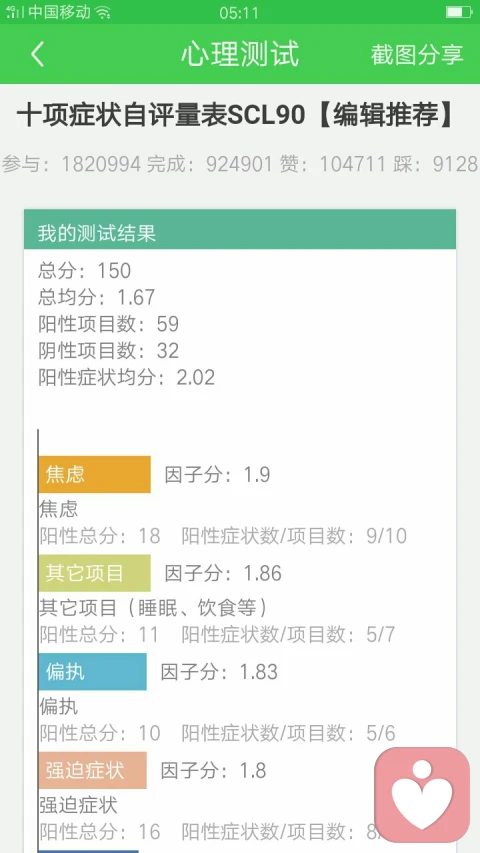Click the salmon 强迫症状 factor bar
The height and width of the screenshot is (853, 480).
(93, 770)
